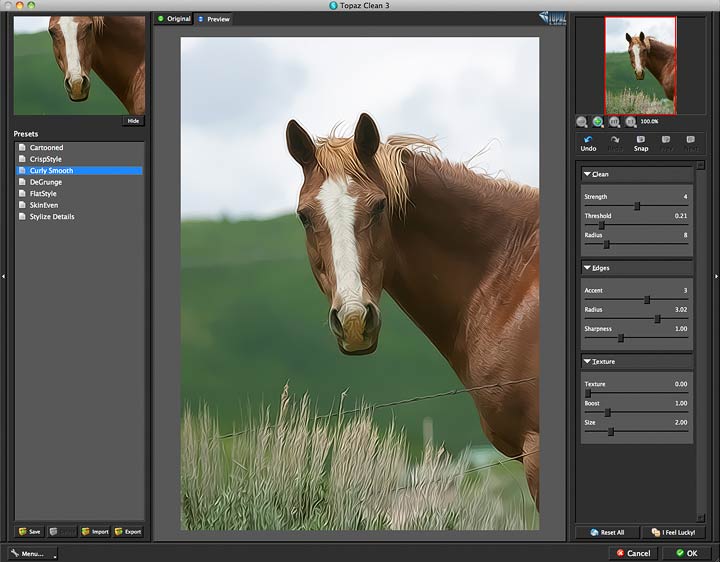This screenshot has height=562, width=720.
Task: Undo the last adjustment
Action: pos(588,143)
